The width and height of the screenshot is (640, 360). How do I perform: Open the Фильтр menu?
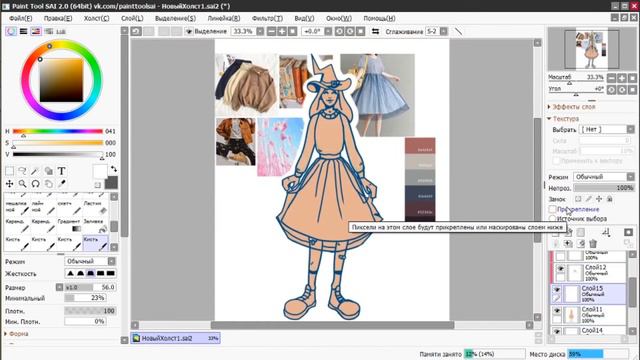267,18
